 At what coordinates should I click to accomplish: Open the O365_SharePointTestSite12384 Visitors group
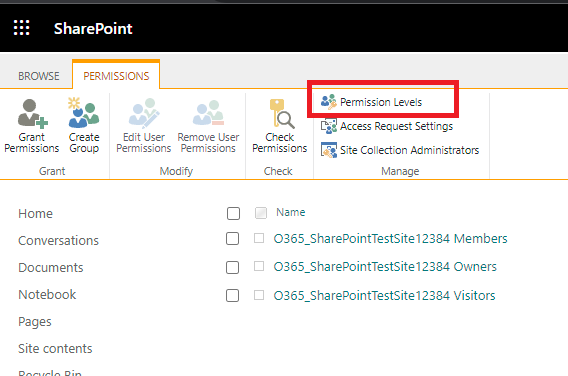(x=384, y=296)
